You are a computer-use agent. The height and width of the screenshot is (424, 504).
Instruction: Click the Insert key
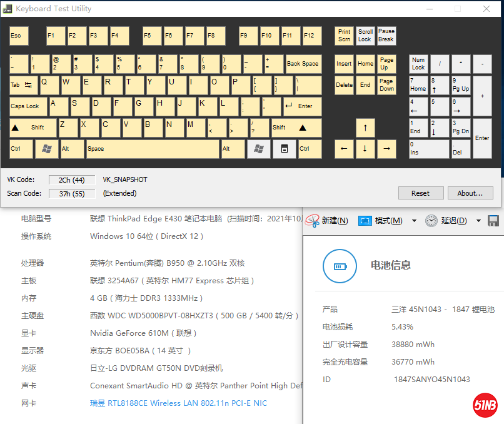(344, 64)
